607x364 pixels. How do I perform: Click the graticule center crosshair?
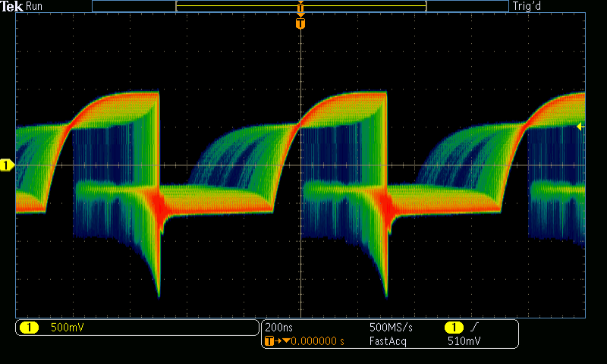(x=301, y=165)
